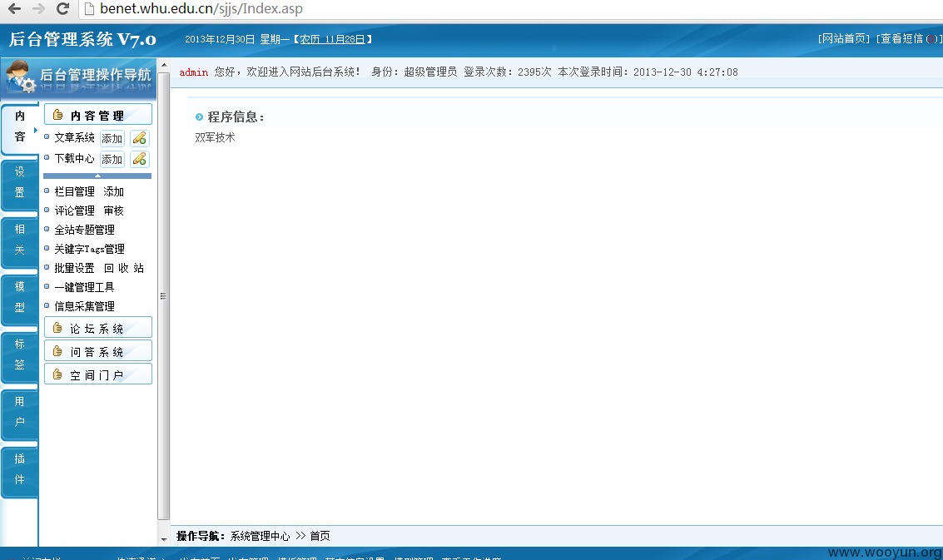Open 文章系统 in the navigation

click(74, 138)
